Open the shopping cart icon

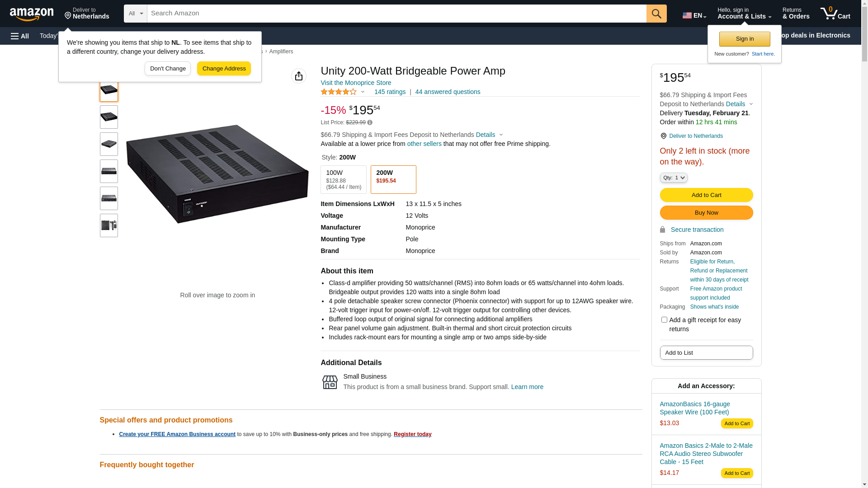pyautogui.click(x=835, y=14)
